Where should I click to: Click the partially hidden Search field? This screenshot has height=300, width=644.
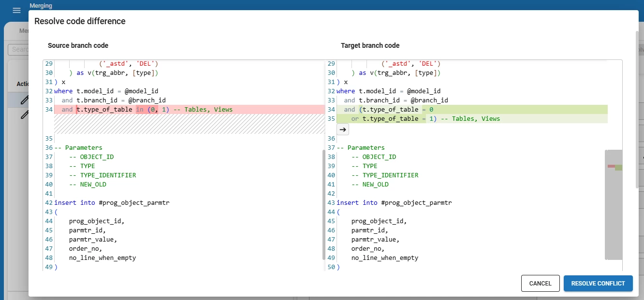pyautogui.click(x=18, y=49)
